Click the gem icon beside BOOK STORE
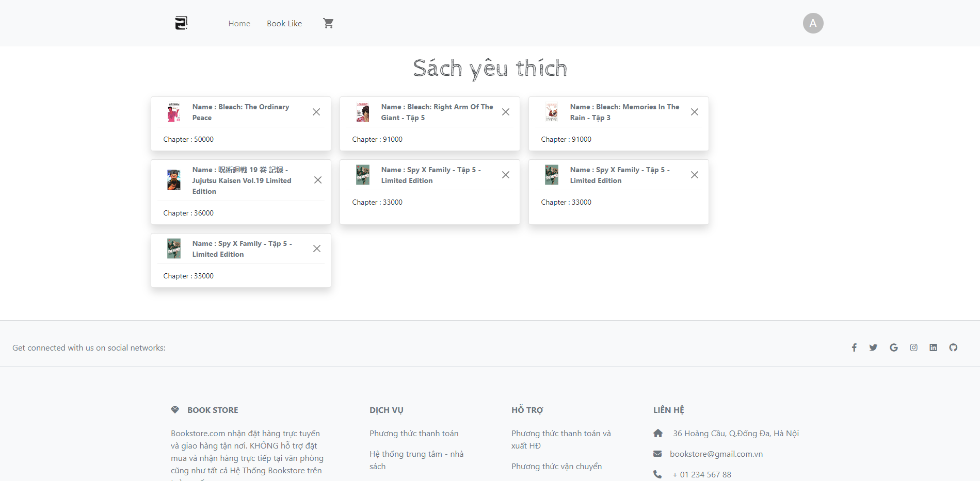The height and width of the screenshot is (481, 980). [176, 410]
